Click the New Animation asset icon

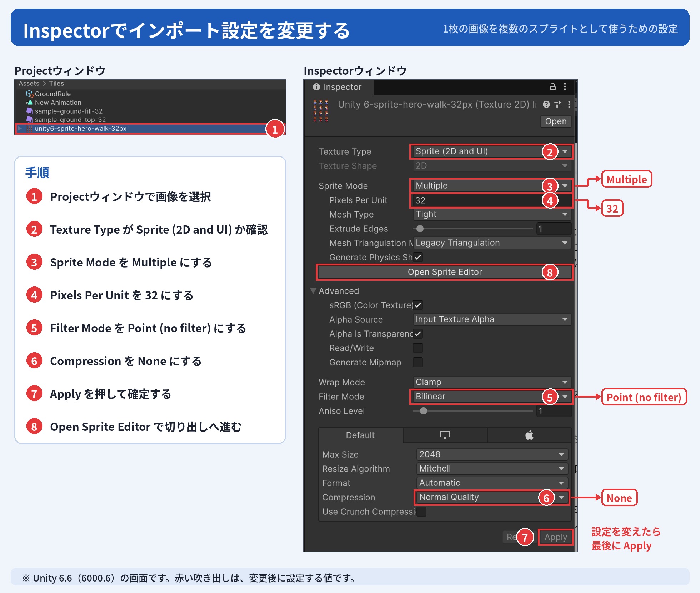30,103
